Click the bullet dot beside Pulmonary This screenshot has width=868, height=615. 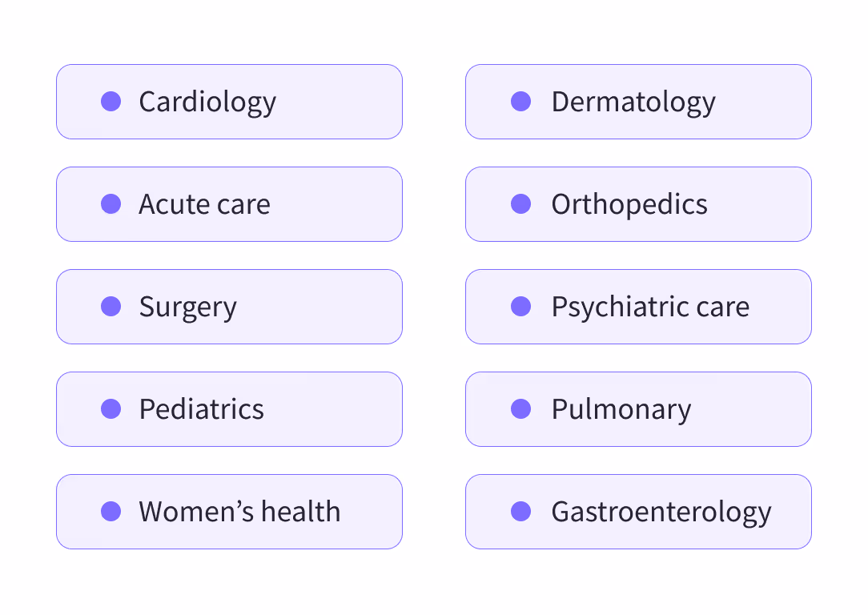point(520,409)
